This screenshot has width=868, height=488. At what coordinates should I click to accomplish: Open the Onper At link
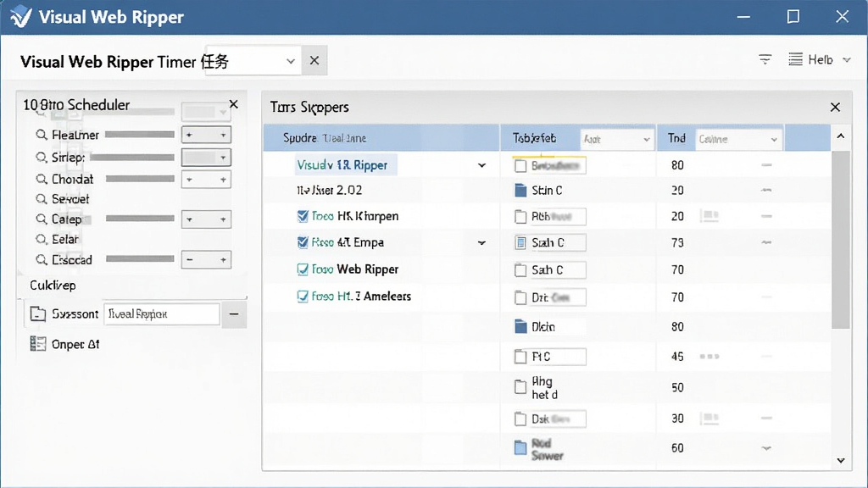pos(75,344)
